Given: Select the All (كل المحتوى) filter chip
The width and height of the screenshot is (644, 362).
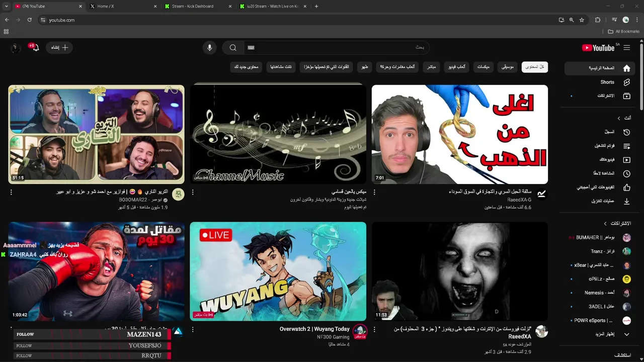Looking at the screenshot, I should (535, 67).
